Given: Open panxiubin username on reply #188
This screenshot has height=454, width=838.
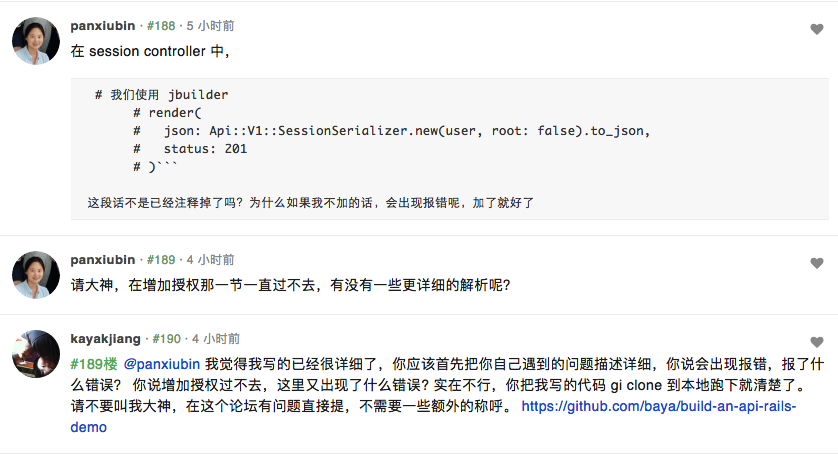Looking at the screenshot, I should click(x=103, y=26).
